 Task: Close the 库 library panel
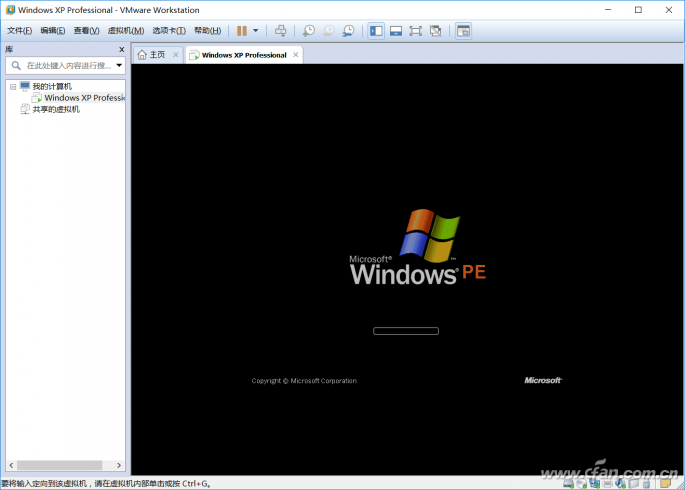point(121,49)
